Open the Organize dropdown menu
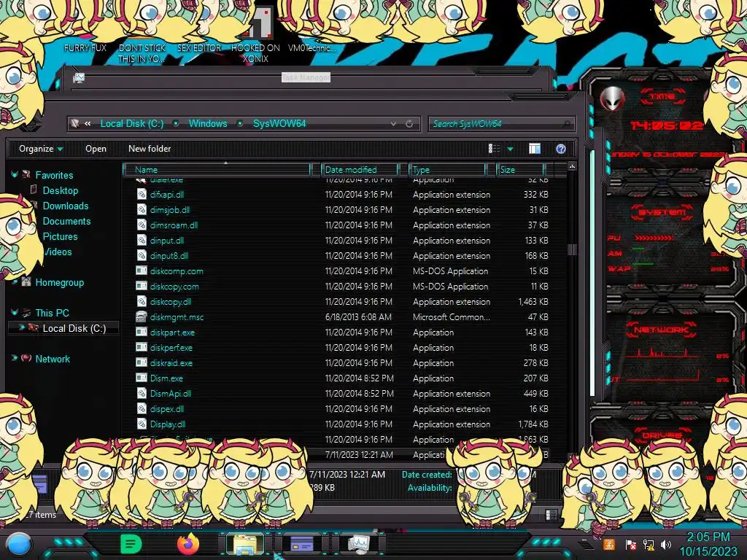Image resolution: width=747 pixels, height=560 pixels. [x=41, y=149]
